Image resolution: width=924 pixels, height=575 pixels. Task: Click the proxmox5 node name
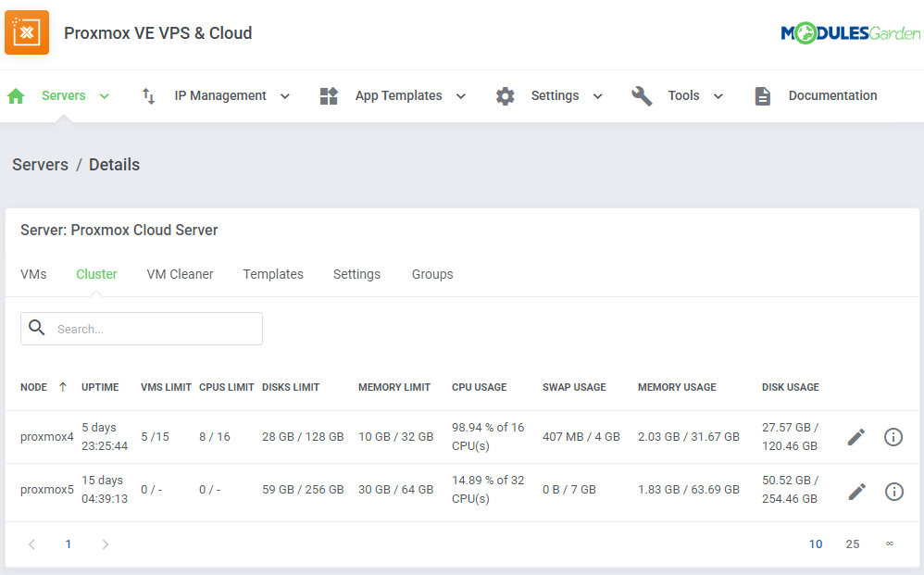click(x=47, y=490)
